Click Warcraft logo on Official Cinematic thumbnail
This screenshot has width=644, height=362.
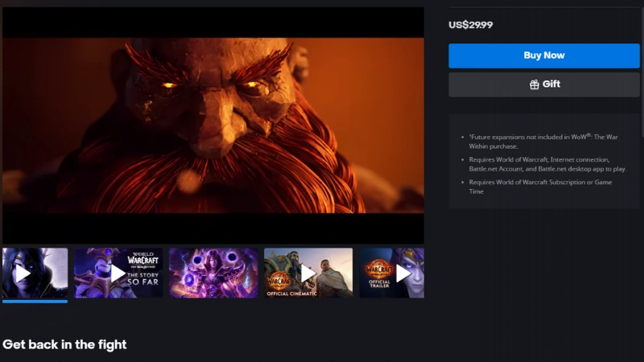279,281
